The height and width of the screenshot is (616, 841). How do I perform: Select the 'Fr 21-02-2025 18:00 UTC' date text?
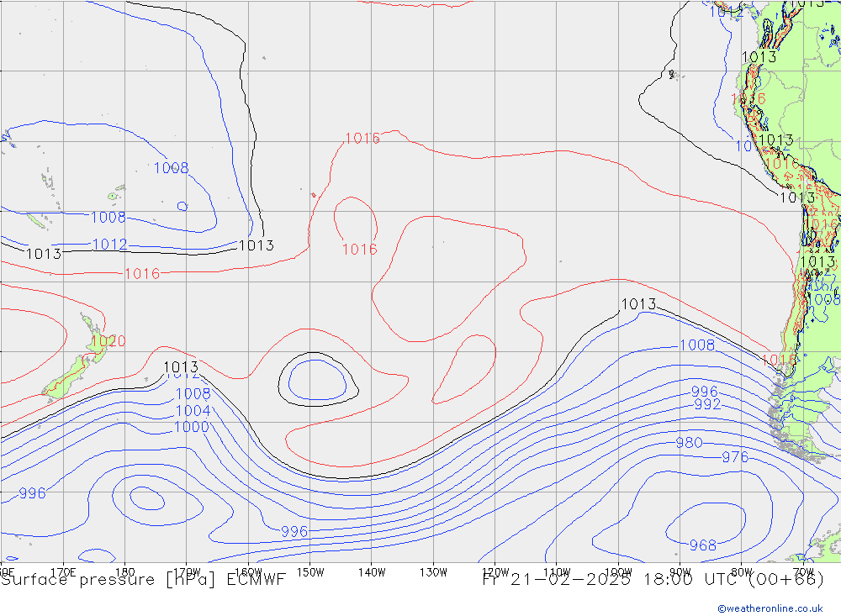pos(610,580)
